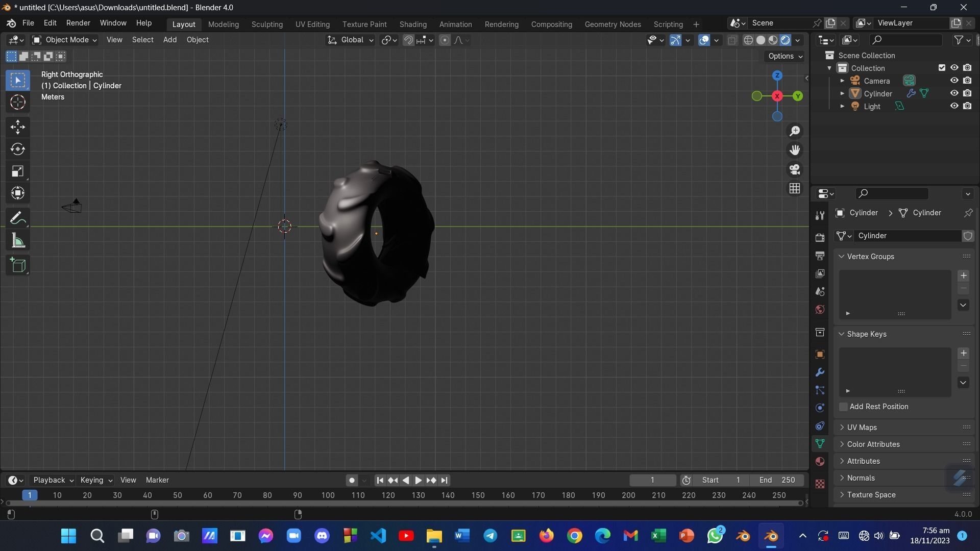Select the Add Cube tool
The width and height of the screenshot is (980, 551).
click(x=18, y=265)
